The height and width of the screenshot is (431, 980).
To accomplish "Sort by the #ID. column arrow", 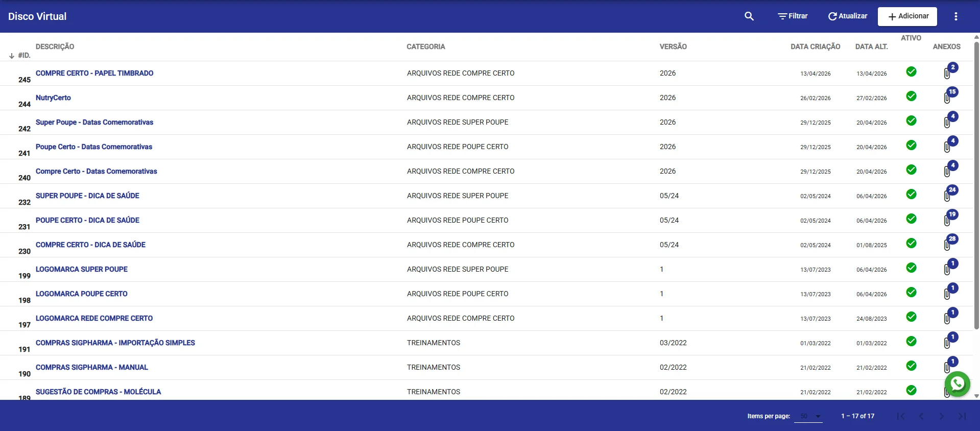I will [12, 56].
